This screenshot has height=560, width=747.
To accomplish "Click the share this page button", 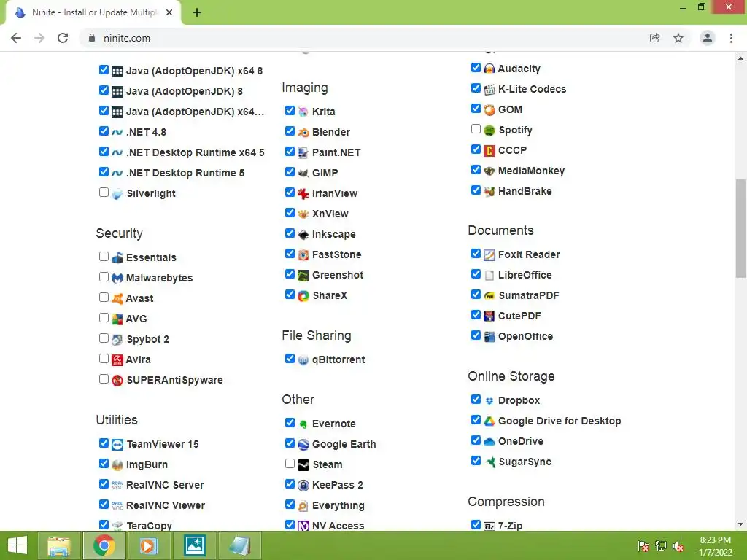I will [x=655, y=38].
